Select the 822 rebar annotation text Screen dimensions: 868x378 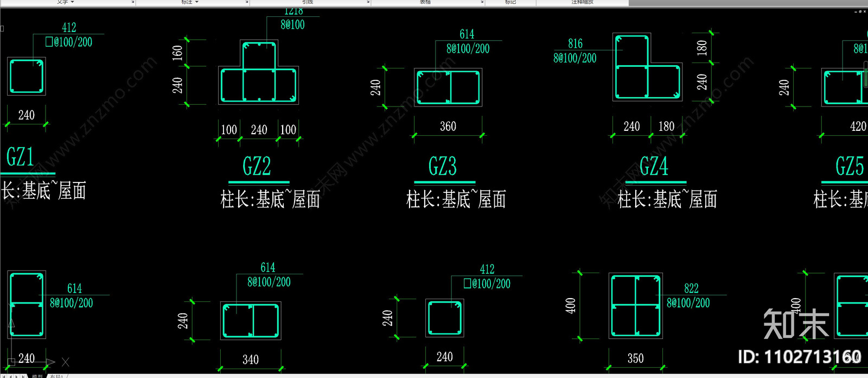(691, 288)
